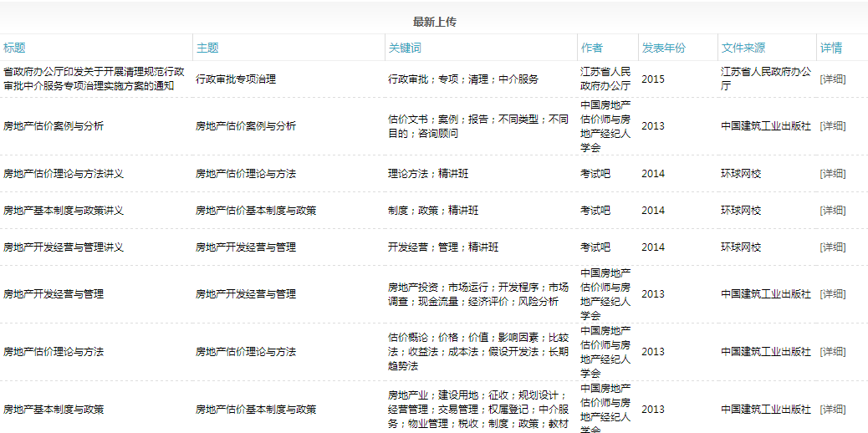The width and height of the screenshot is (868, 433).
Task: Click source 环球网校 in 理论与方法讲义 row
Action: [741, 173]
